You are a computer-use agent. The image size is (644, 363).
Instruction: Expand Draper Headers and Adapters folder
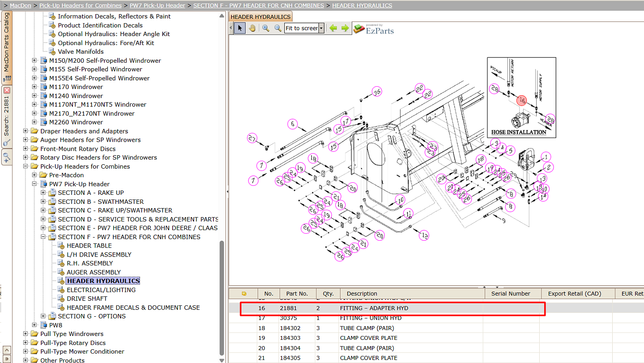click(x=25, y=131)
